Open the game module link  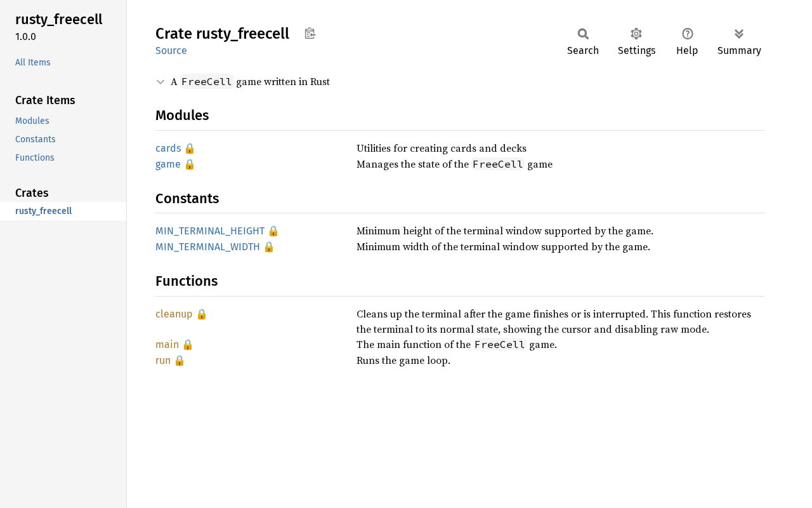tap(167, 164)
